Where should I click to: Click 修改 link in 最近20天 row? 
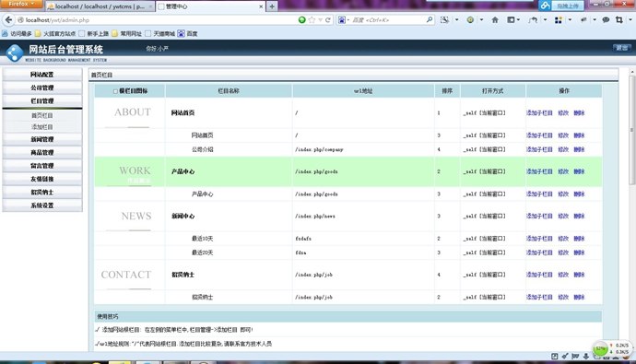pyautogui.click(x=563, y=252)
